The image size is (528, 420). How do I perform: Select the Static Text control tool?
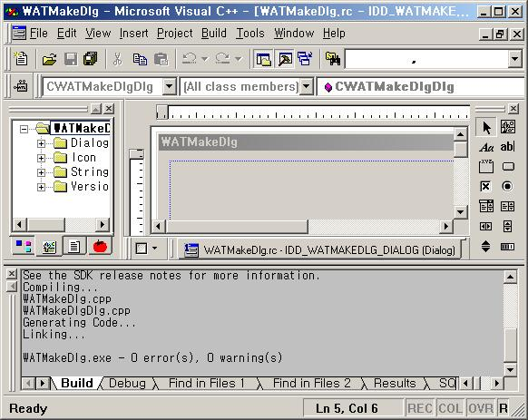tap(486, 147)
